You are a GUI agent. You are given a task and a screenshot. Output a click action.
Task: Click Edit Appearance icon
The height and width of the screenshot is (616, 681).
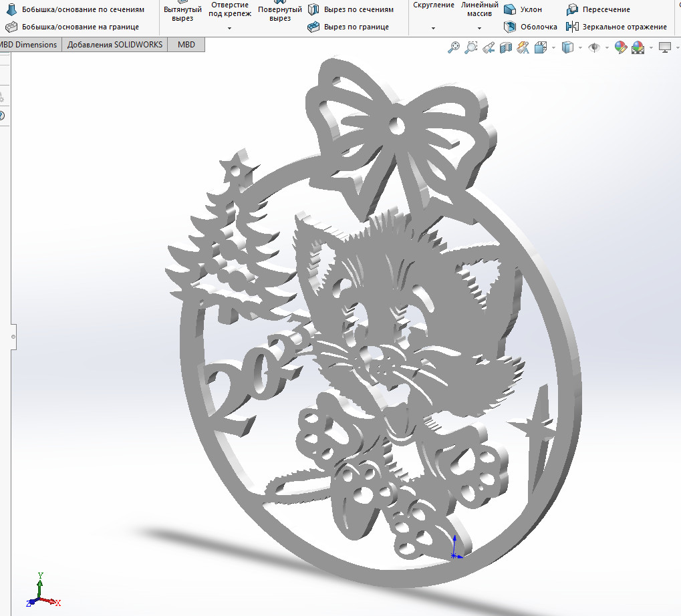pyautogui.click(x=621, y=47)
